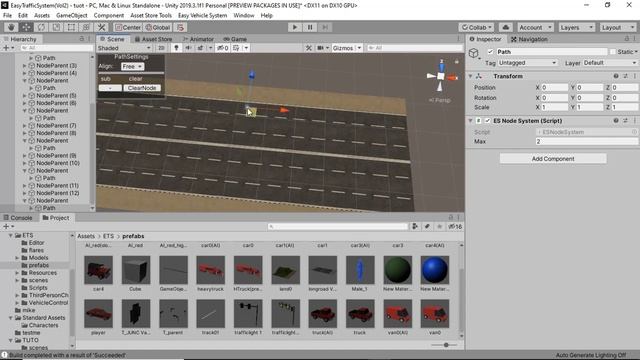640x360 pixels.
Task: Toggle scene audio icon
Action: (x=188, y=48)
